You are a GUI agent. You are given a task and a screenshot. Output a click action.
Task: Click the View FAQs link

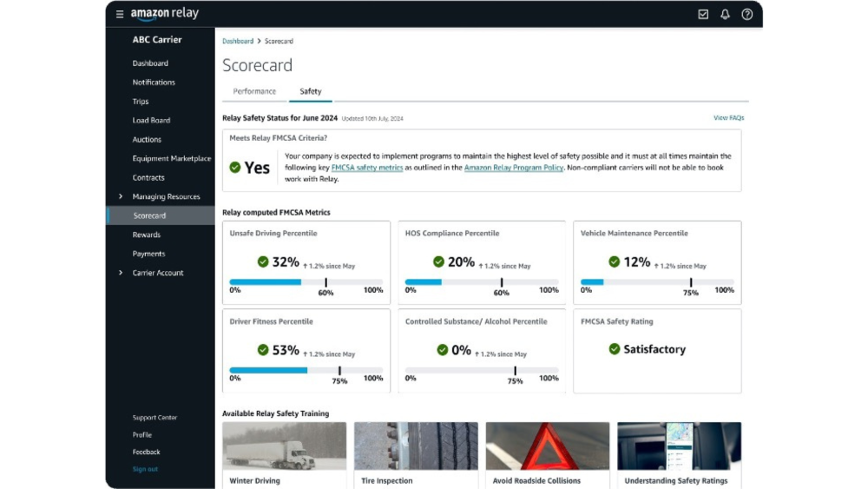[x=728, y=118]
